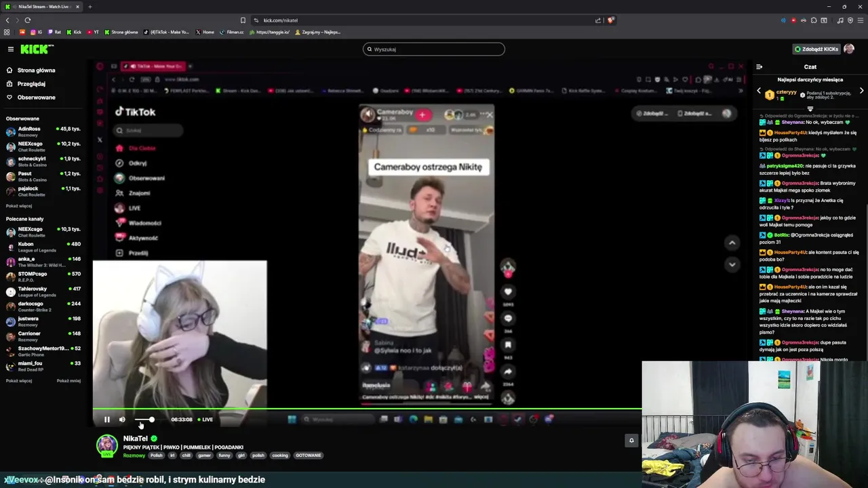
Task: Open the browser apps grid icon
Action: coord(7,32)
